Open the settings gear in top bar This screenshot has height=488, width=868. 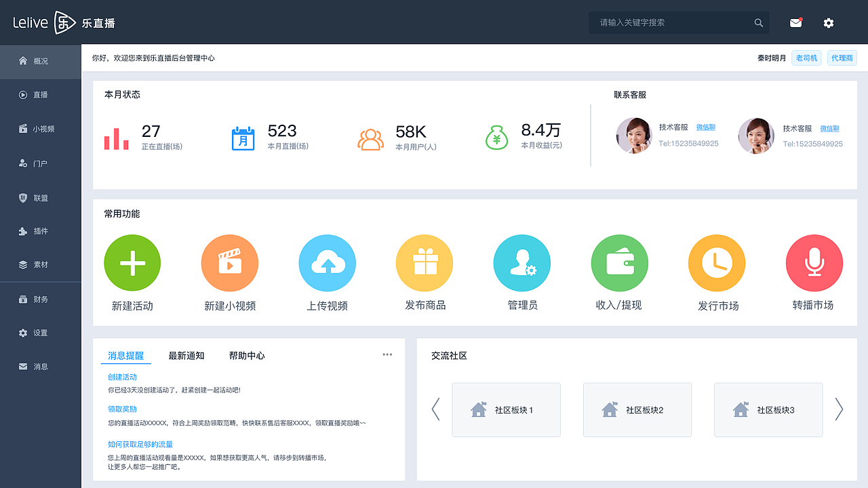[829, 23]
